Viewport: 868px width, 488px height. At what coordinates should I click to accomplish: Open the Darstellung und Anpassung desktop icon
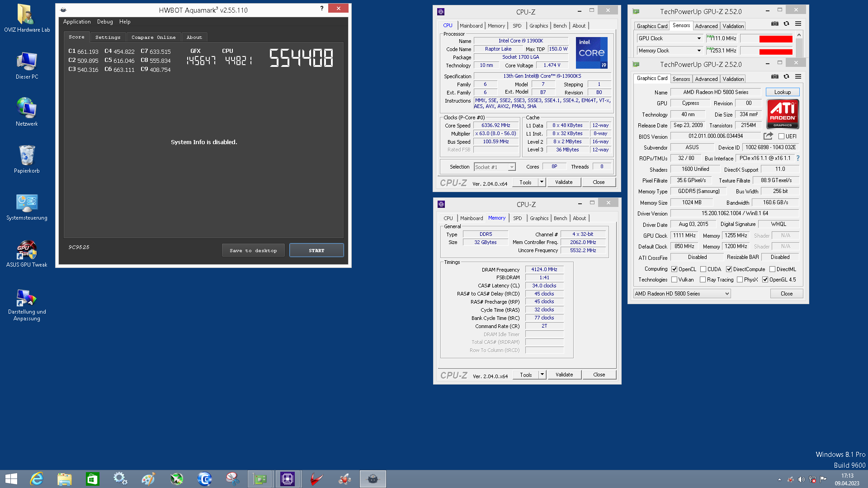[x=27, y=305]
